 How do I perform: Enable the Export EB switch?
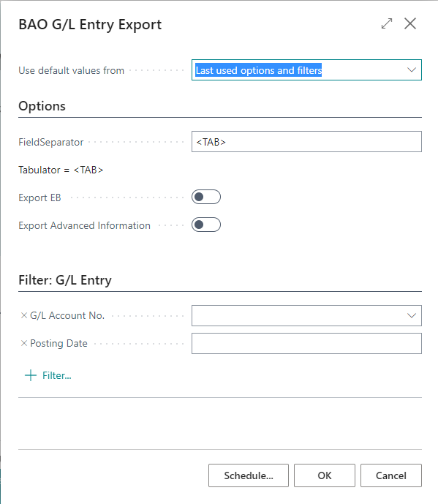206,197
